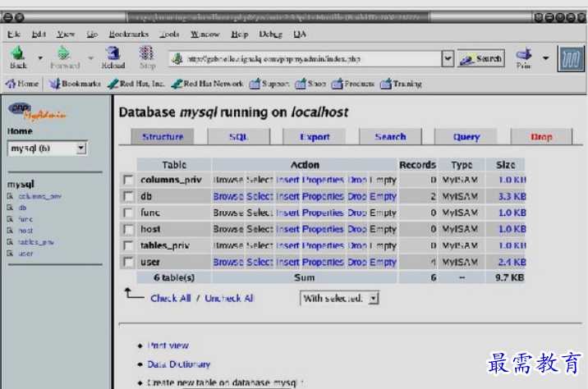Click the red Drop database tab
Image resolution: width=588 pixels, height=389 pixels.
click(541, 137)
